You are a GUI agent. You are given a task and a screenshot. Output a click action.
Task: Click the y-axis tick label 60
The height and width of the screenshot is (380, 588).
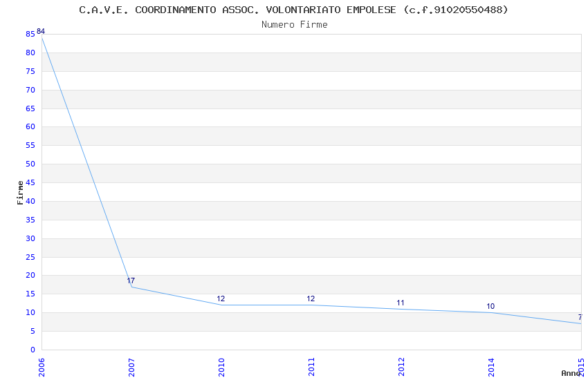pos(30,127)
